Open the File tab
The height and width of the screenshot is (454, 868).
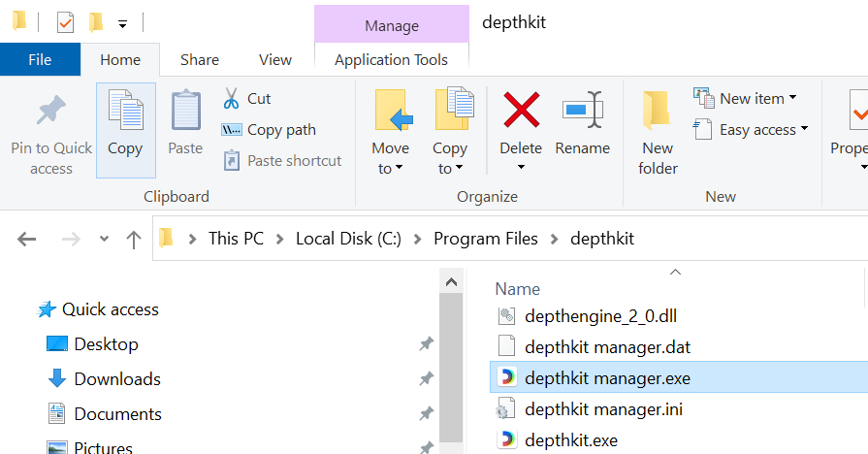click(x=40, y=59)
